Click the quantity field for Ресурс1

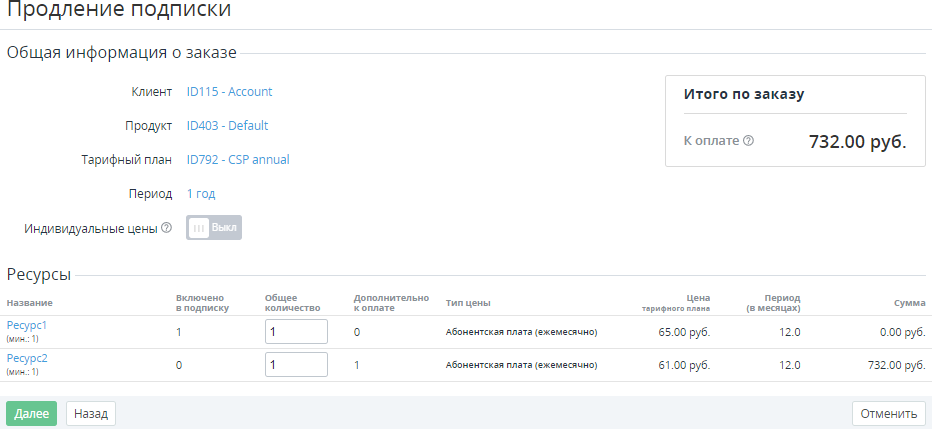click(296, 332)
